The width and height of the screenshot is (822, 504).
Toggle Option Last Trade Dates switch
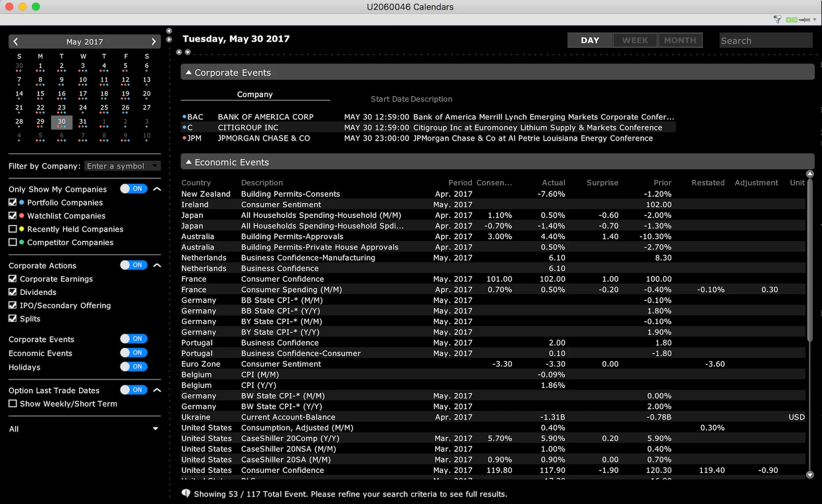pos(133,390)
